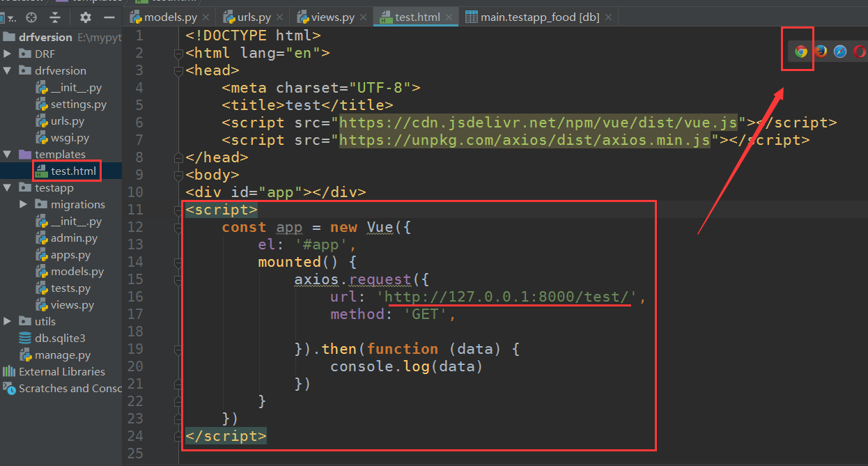Click the div id="app" line
This screenshot has height=466, width=868.
(275, 192)
